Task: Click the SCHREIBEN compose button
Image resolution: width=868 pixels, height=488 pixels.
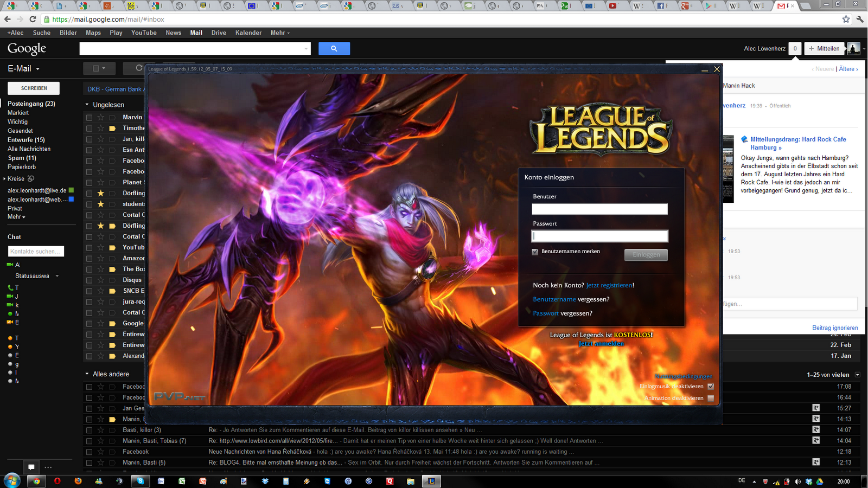Action: pyautogui.click(x=34, y=88)
